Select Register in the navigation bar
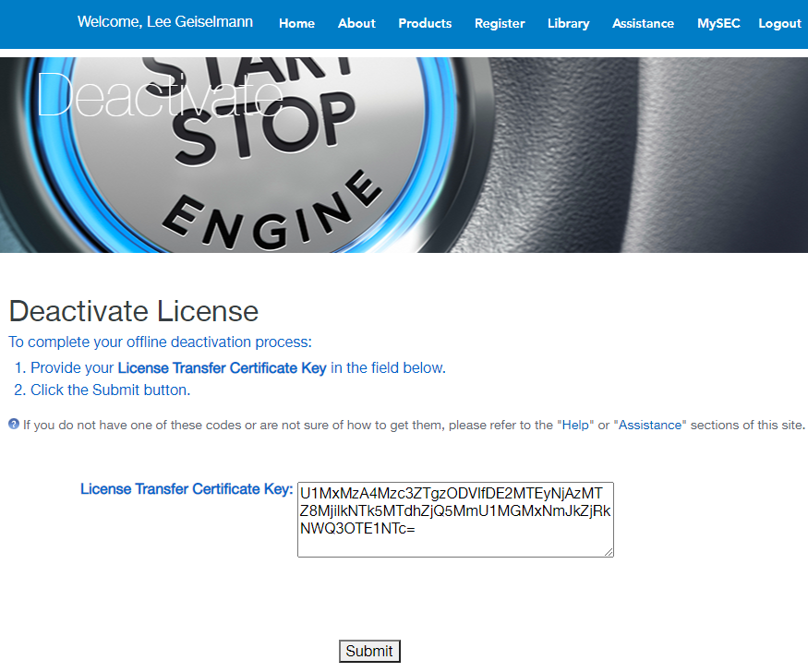The width and height of the screenshot is (808, 672). (x=500, y=24)
